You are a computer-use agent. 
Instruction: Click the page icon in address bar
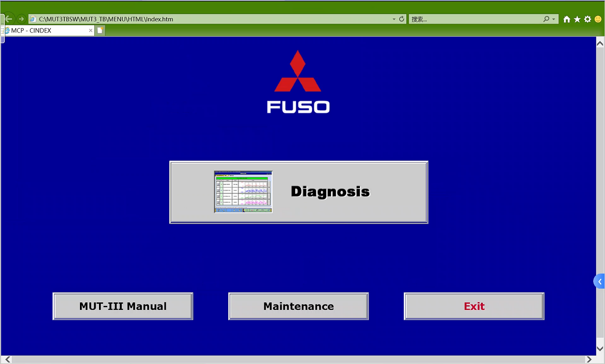coord(33,19)
